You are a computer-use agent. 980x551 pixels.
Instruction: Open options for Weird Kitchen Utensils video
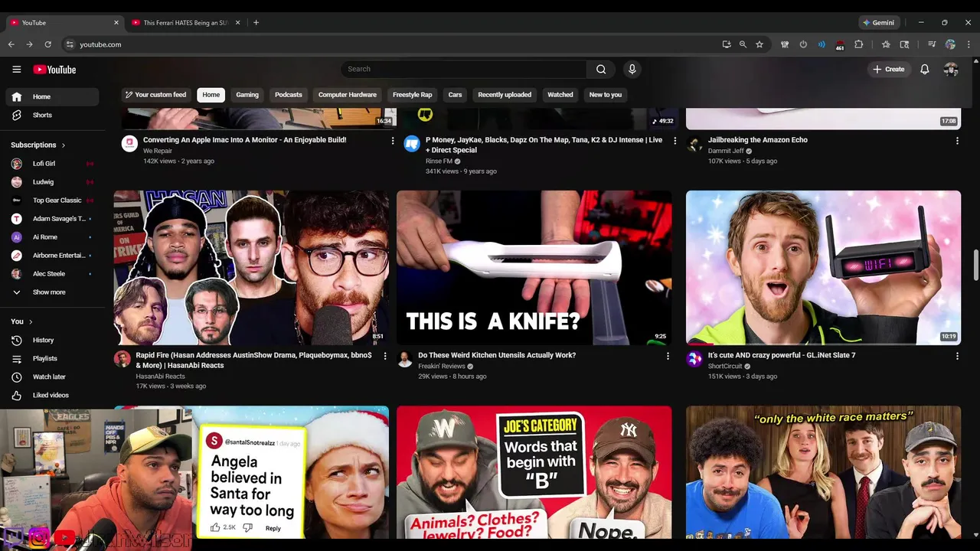[x=668, y=356]
